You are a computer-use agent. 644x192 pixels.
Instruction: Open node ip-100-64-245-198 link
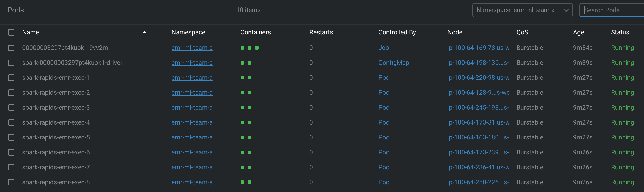478,108
